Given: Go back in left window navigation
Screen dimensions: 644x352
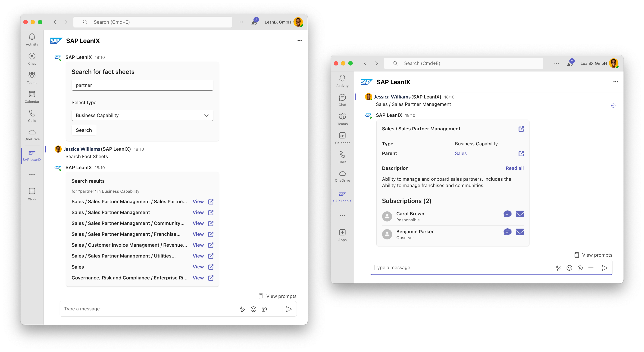Looking at the screenshot, I should pyautogui.click(x=55, y=22).
